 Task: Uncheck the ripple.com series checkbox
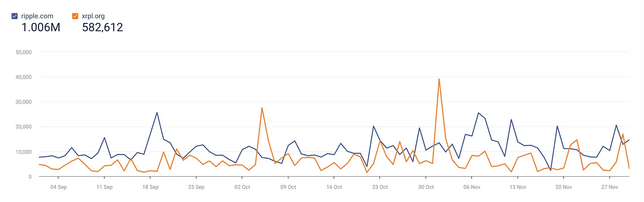tap(15, 16)
